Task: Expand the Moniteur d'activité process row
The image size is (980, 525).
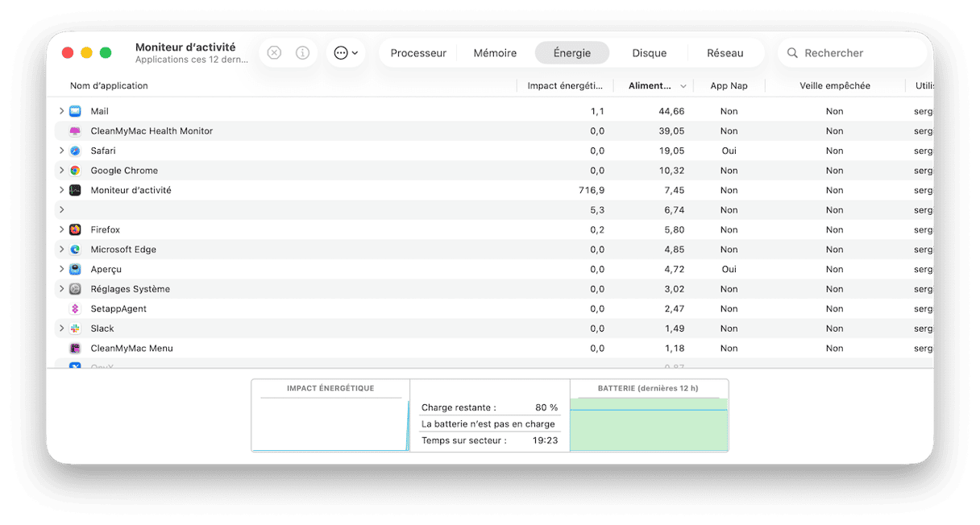Action: click(61, 190)
